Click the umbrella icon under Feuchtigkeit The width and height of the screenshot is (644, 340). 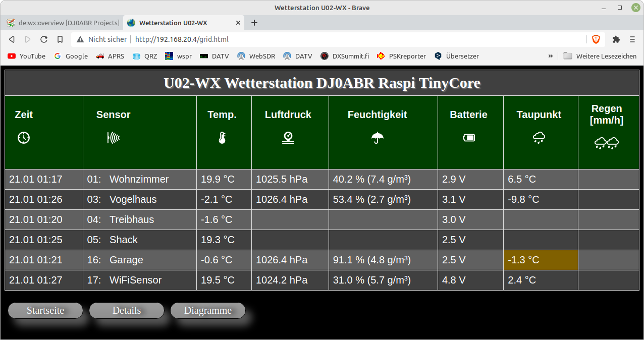coord(377,138)
